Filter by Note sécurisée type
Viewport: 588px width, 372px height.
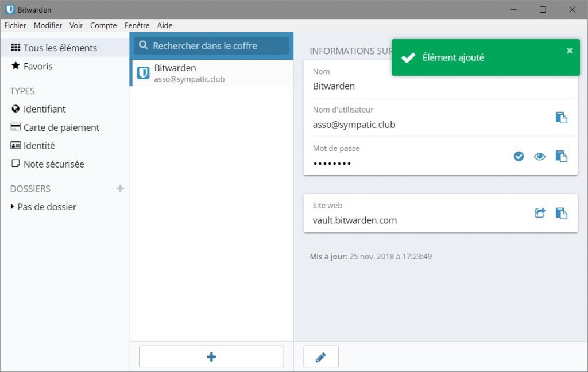53,164
